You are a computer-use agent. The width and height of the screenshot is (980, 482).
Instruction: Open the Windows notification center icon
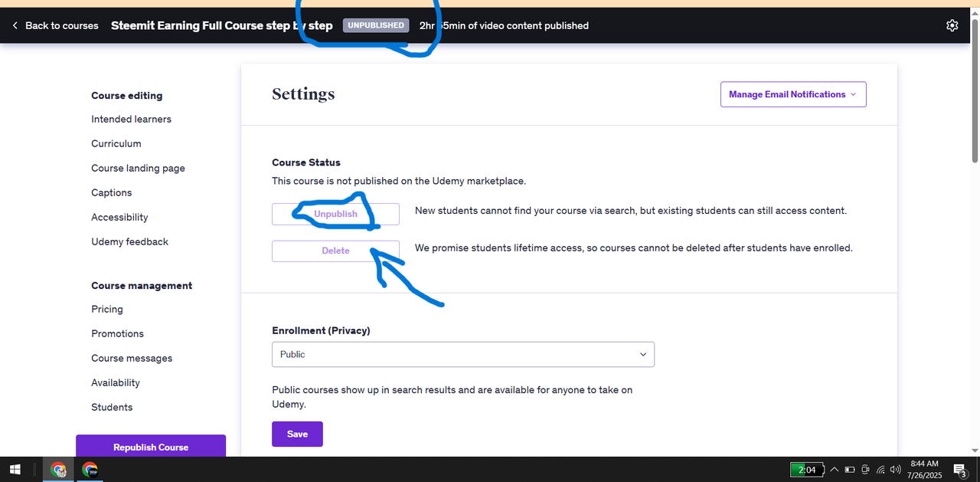959,470
